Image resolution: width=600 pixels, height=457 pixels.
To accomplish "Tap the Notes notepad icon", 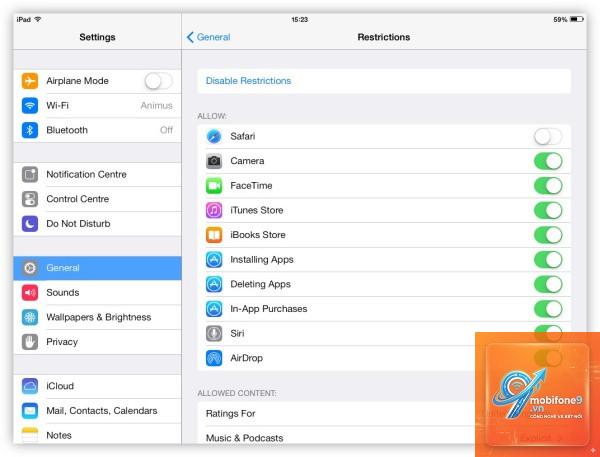I will pos(30,435).
